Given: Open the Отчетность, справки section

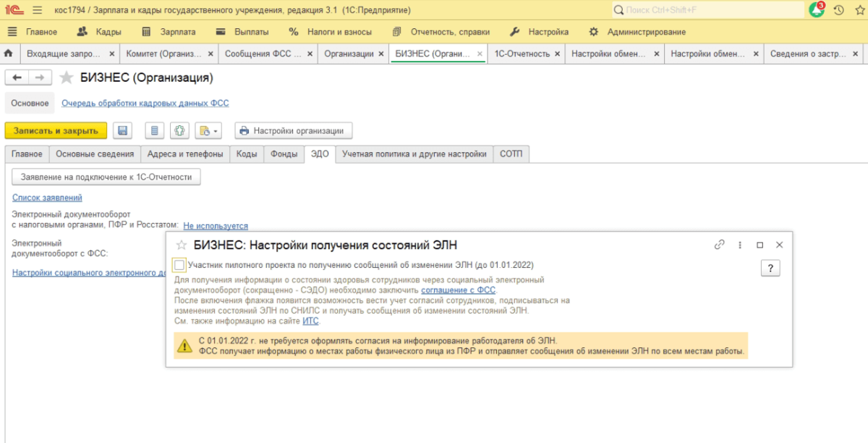Looking at the screenshot, I should [x=441, y=32].
